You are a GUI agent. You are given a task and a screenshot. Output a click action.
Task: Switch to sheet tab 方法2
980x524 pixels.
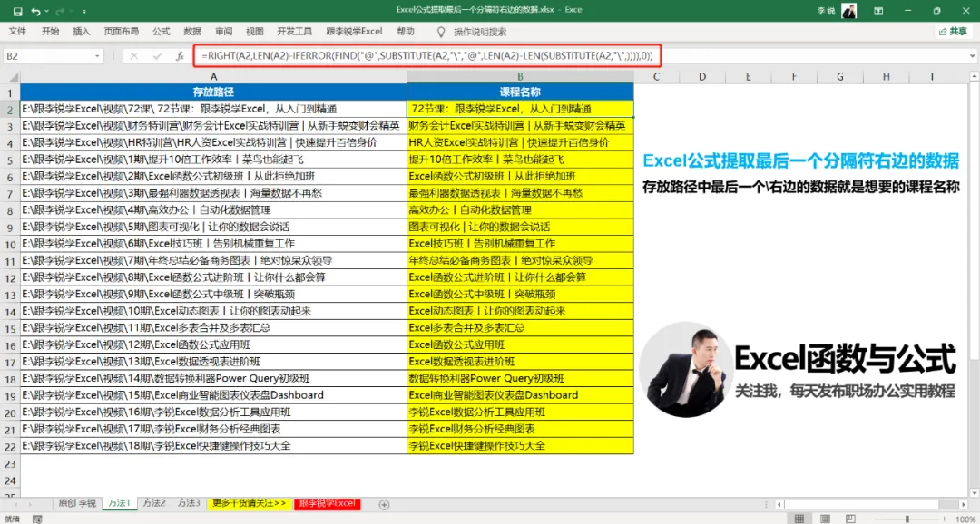(x=153, y=503)
